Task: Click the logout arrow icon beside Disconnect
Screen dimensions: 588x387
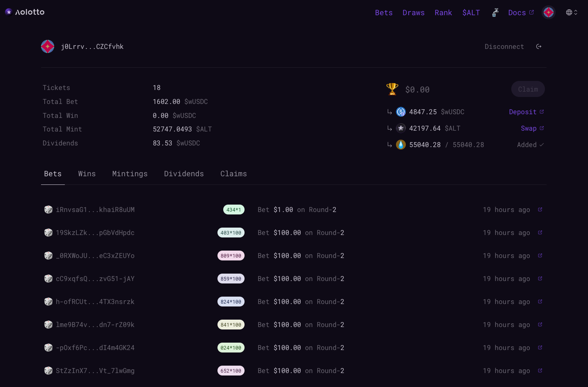Action: coord(539,47)
